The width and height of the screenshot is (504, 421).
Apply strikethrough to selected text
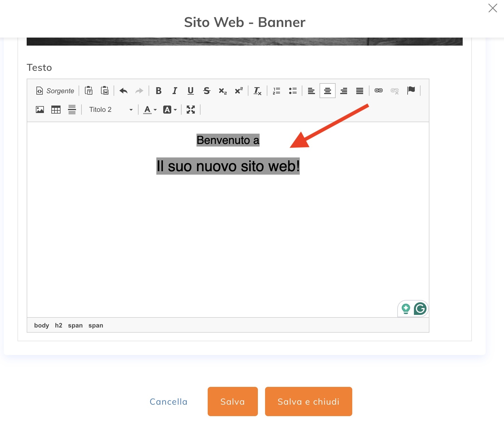point(207,91)
